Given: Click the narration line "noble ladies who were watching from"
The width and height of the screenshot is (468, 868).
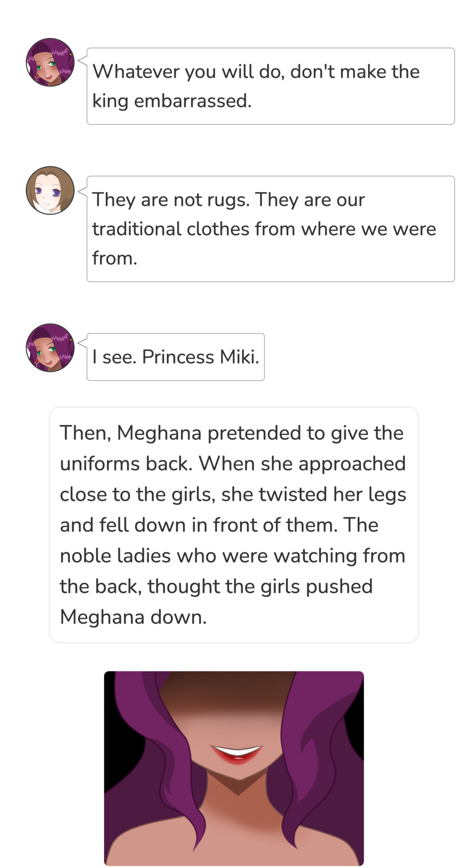Looking at the screenshot, I should [x=233, y=556].
